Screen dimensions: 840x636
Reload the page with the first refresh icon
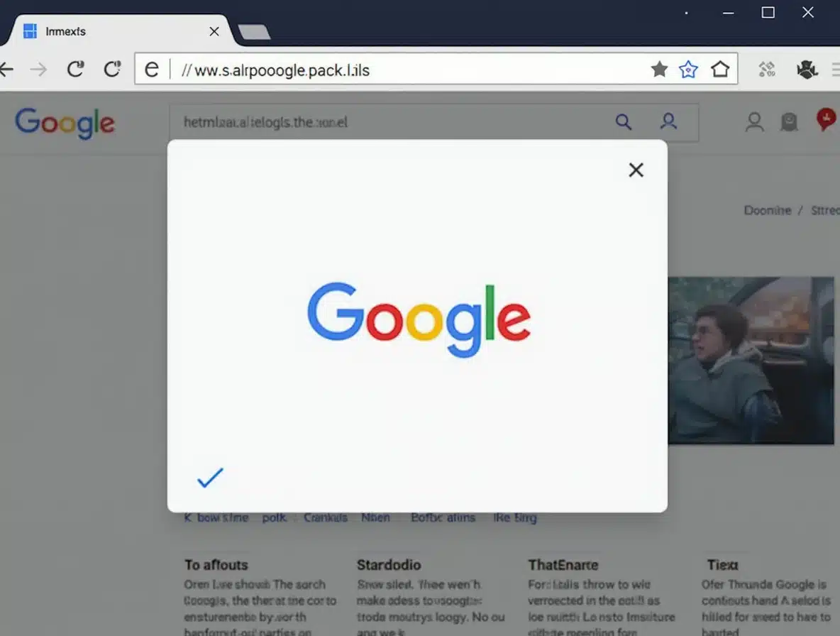[x=75, y=69]
